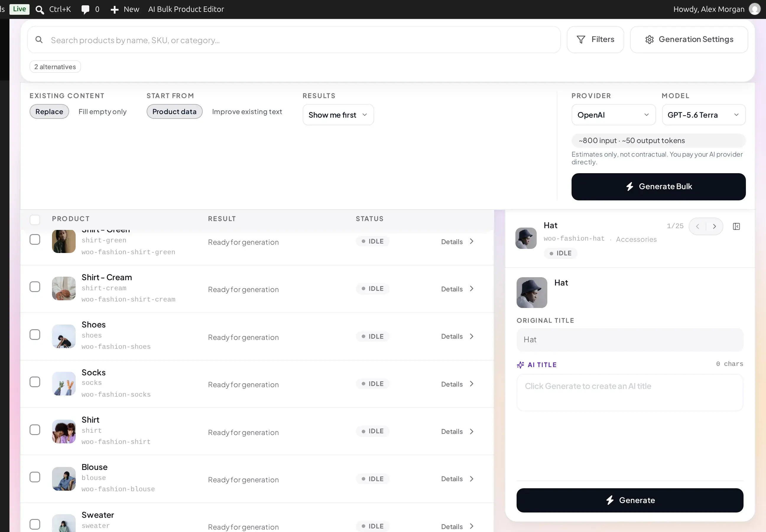Screen dimensions: 766x532
Task: Check the Shirt row checkbox
Action: 35,430
